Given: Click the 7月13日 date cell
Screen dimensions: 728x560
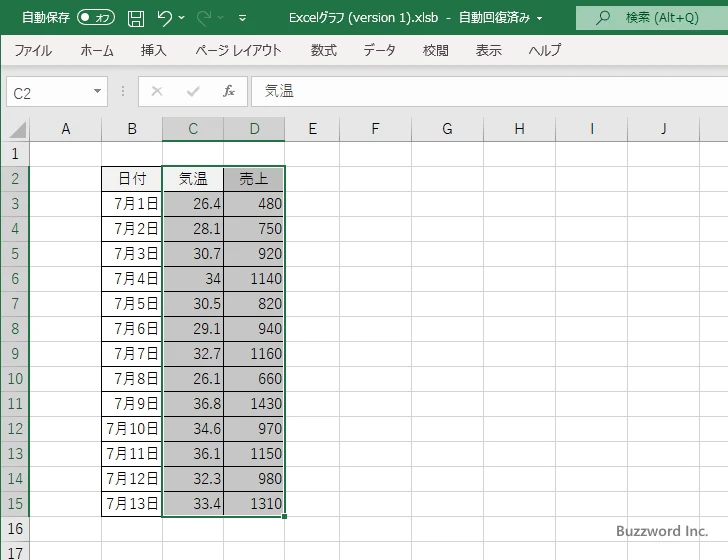Looking at the screenshot, I should click(x=132, y=504).
